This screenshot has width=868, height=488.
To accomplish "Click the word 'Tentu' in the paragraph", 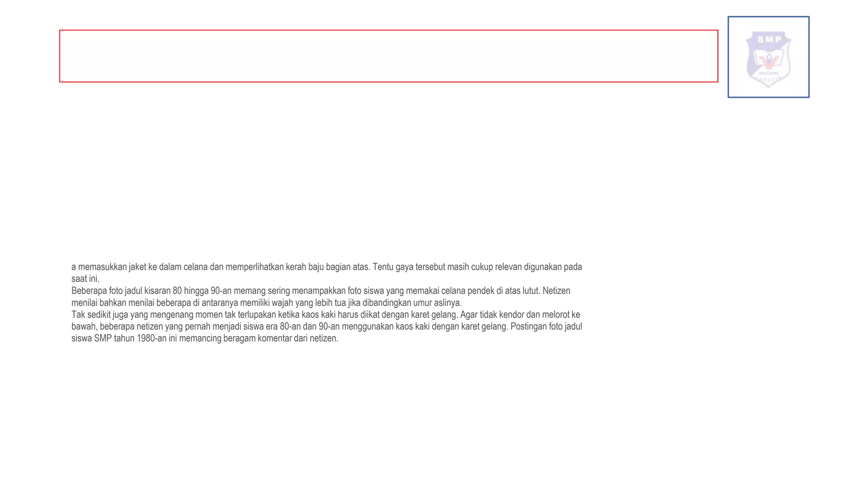I will [x=383, y=267].
